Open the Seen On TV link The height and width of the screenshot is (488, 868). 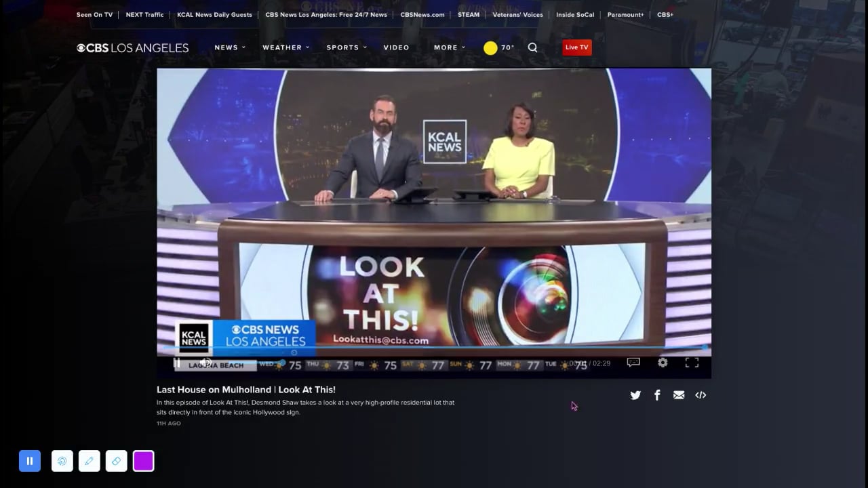coord(94,15)
